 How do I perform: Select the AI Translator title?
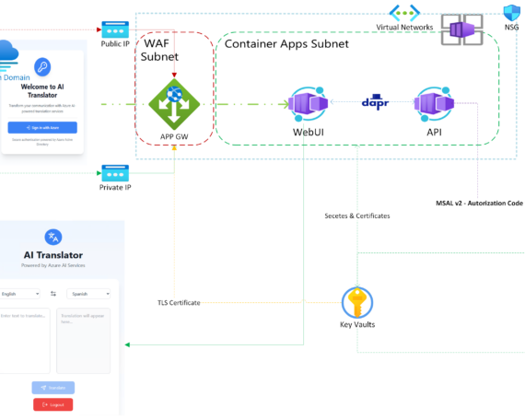pos(53,255)
